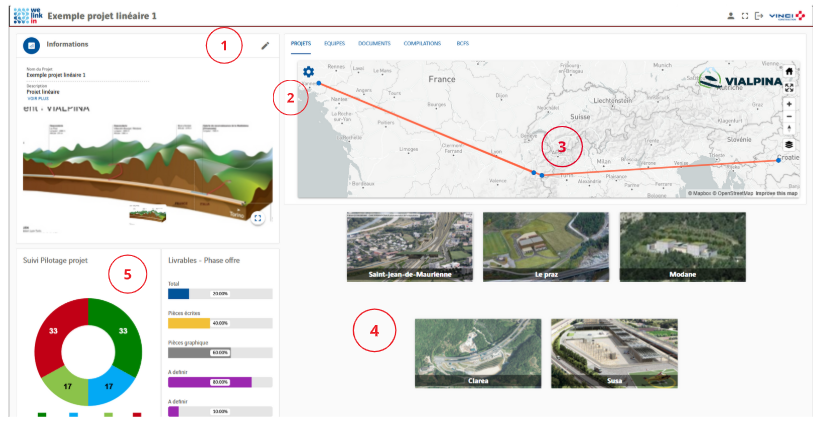Select the COMPILATIONS tab
Viewport: 813px width, 433px height.
pos(423,44)
